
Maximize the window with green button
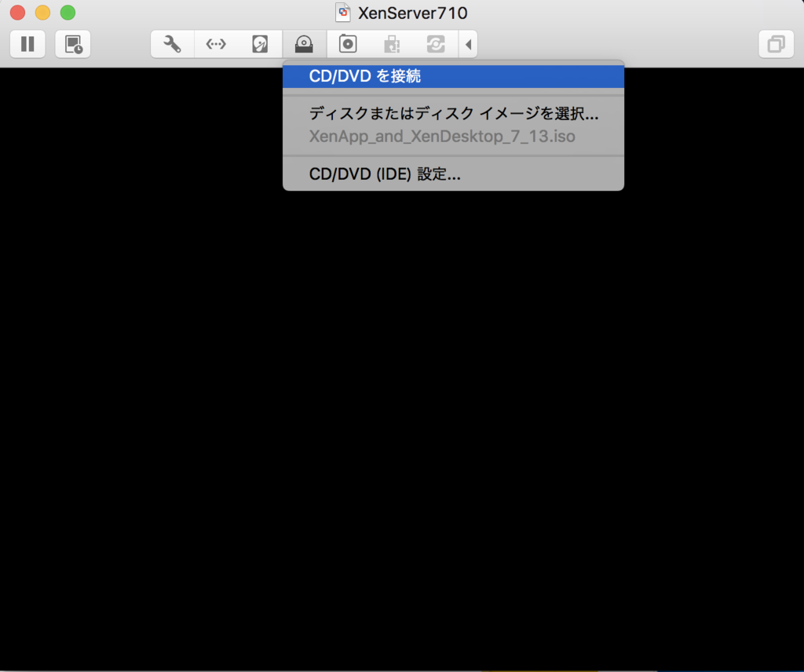pyautogui.click(x=68, y=13)
